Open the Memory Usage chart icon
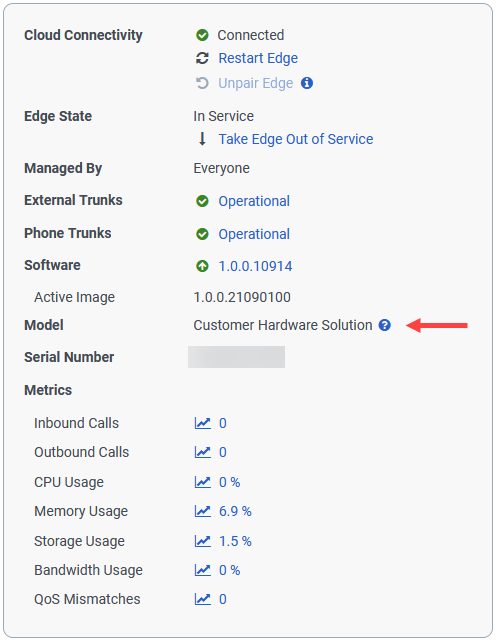Viewport: 497px width, 642px height. 203,511
